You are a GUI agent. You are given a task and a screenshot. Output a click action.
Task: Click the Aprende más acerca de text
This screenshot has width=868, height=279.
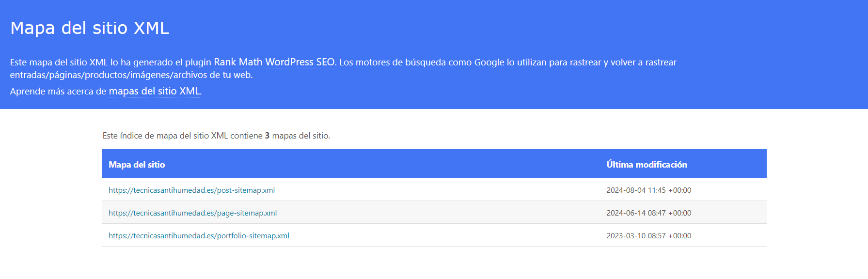point(58,92)
